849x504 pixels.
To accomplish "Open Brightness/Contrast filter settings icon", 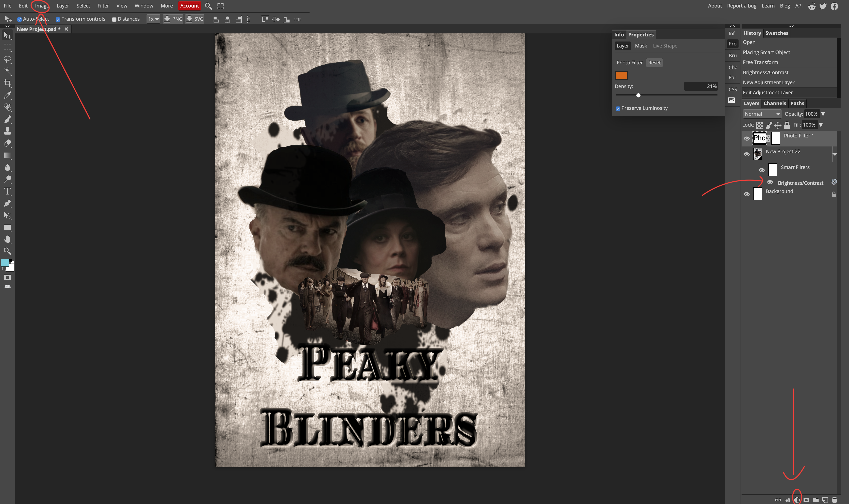I will (834, 182).
